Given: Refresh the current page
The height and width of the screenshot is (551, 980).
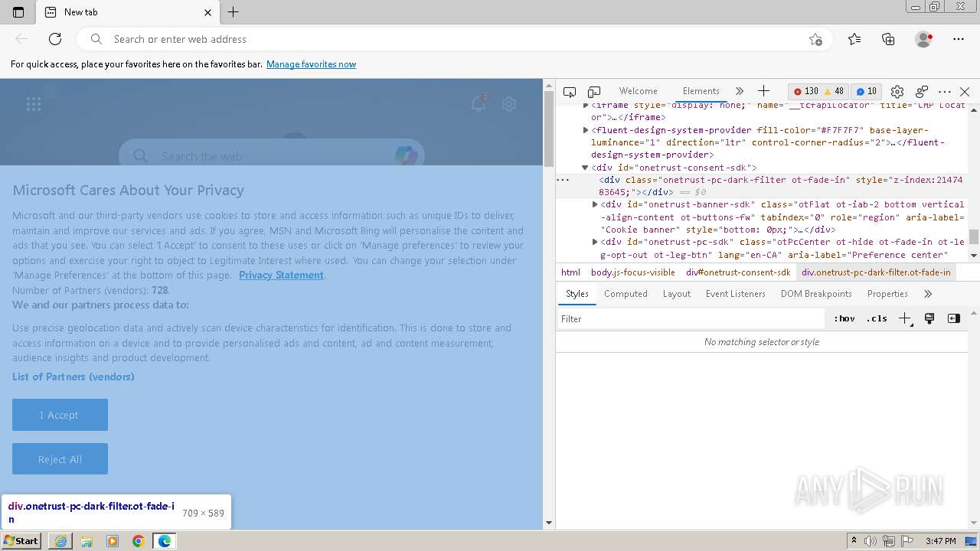Looking at the screenshot, I should [x=55, y=39].
